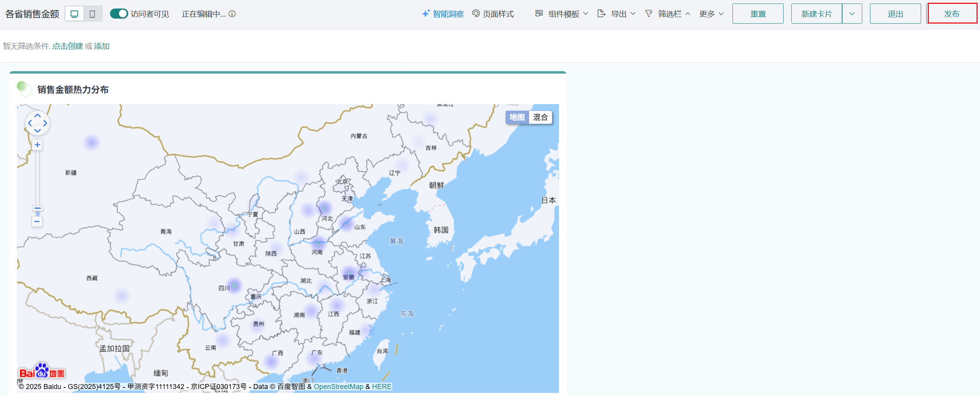Select the 地图 map view mode
The height and width of the screenshot is (396, 980).
pyautogui.click(x=517, y=117)
